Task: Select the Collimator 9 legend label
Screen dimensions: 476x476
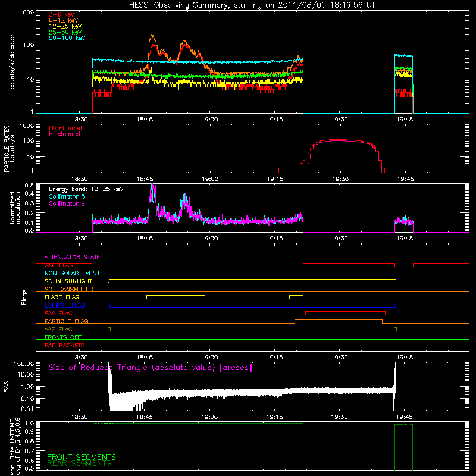Action: (x=67, y=203)
